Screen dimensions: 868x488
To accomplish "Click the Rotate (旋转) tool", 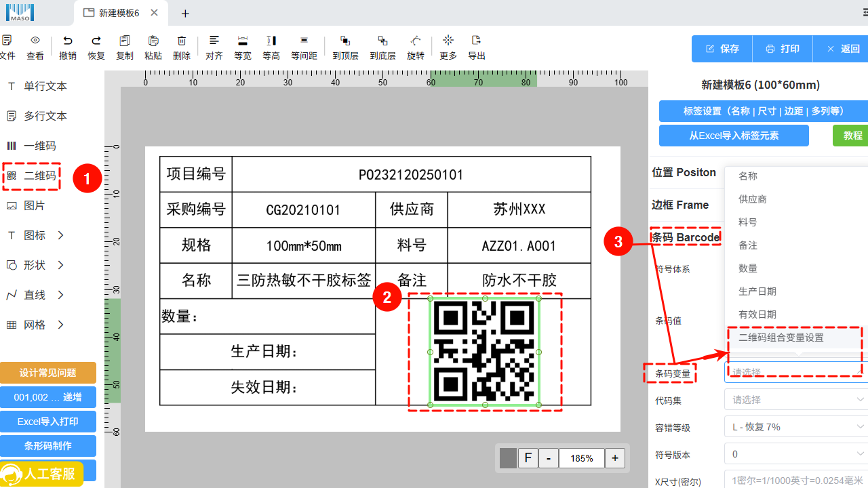I will click(x=416, y=47).
